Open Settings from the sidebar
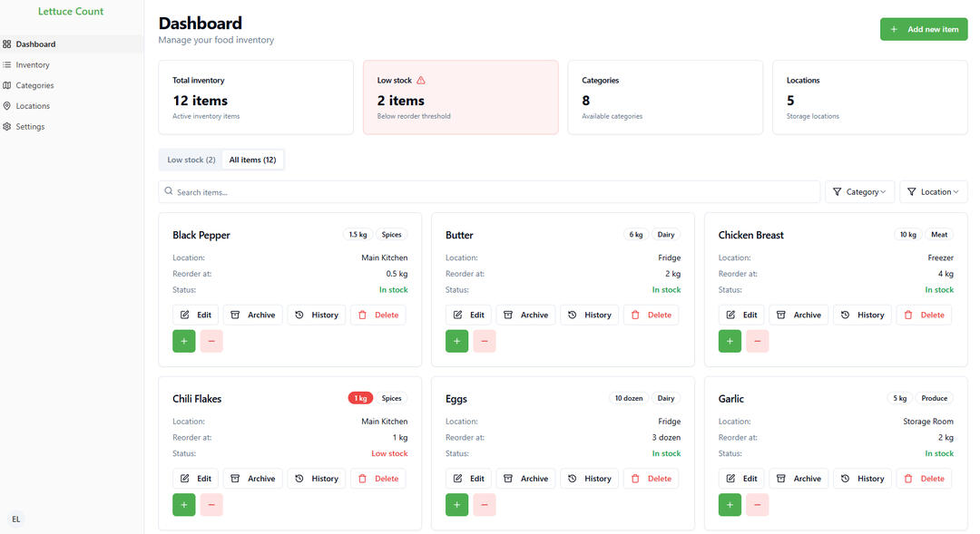980x534 pixels. tap(30, 127)
